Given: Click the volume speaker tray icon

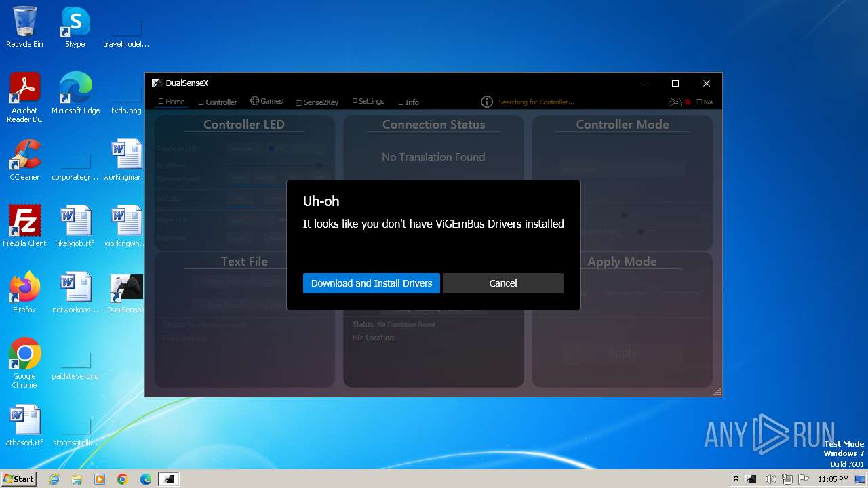Looking at the screenshot, I should 770,479.
